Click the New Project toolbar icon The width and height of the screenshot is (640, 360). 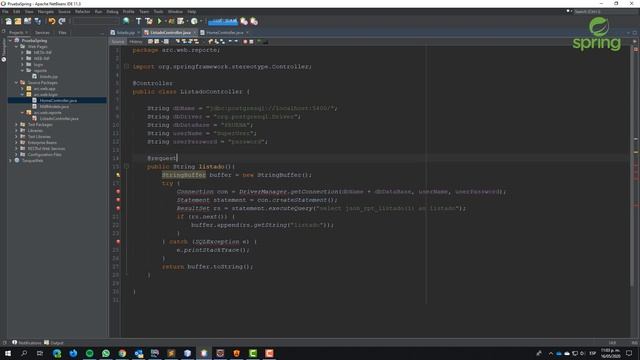[18, 21]
